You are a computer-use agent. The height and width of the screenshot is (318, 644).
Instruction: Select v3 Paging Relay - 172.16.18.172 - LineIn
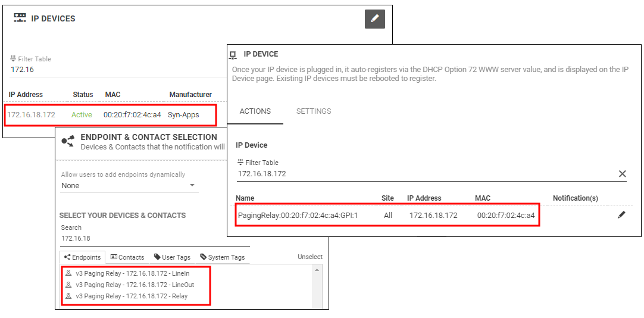[132, 273]
